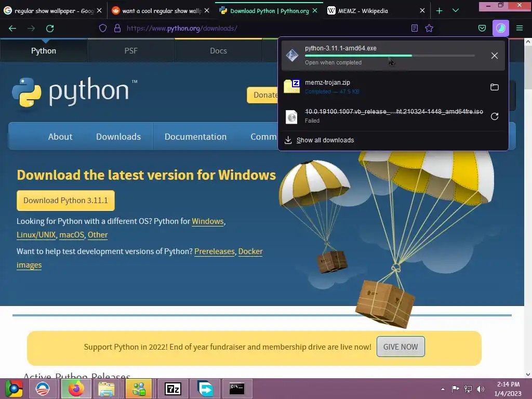Open the messenger people taskbar icon
Viewport: 532px width, 399px height.
[x=139, y=389]
